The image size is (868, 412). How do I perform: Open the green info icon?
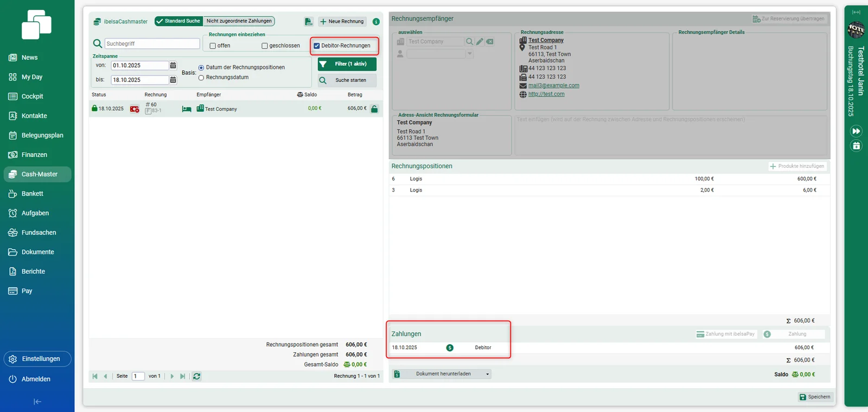pos(376,22)
